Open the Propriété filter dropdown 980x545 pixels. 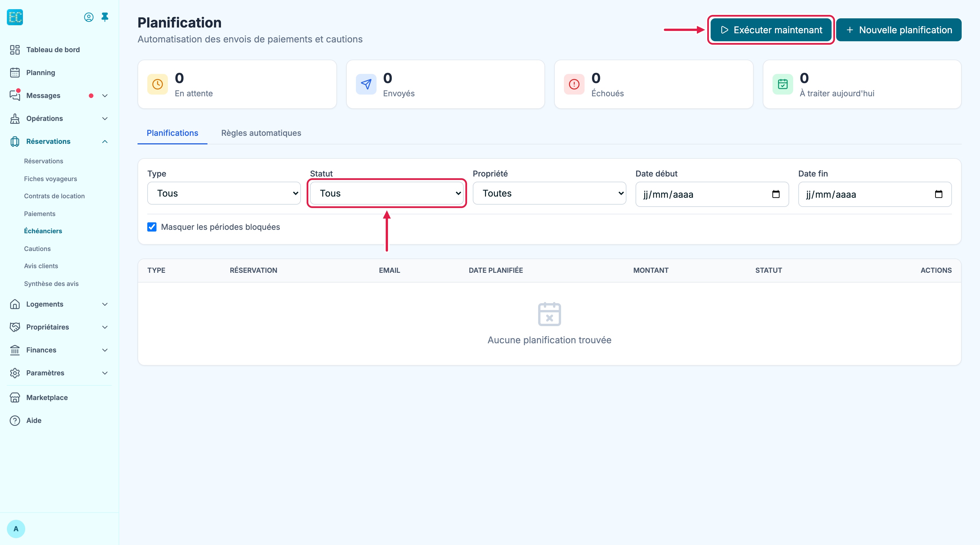(x=549, y=193)
